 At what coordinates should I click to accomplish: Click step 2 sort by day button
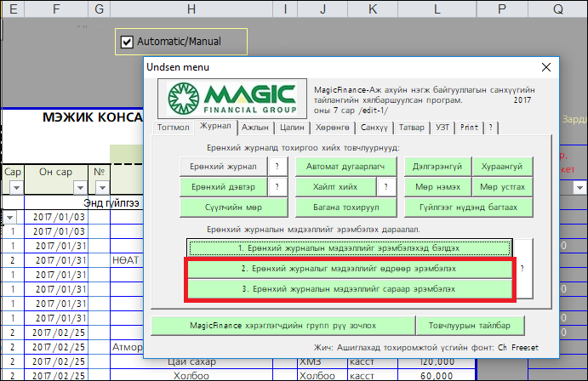351,269
